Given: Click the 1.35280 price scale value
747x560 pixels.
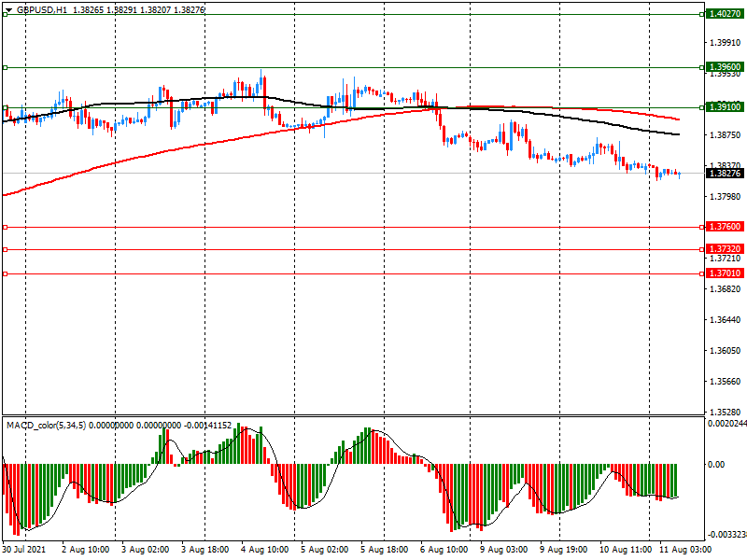Looking at the screenshot, I should pos(726,412).
